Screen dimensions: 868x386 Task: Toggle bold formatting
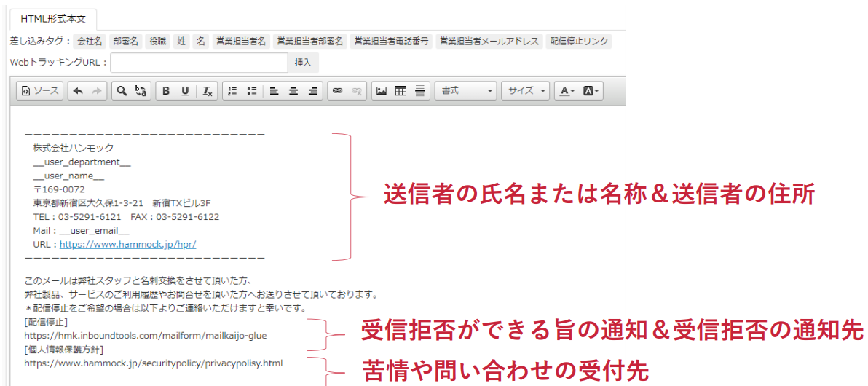(165, 91)
